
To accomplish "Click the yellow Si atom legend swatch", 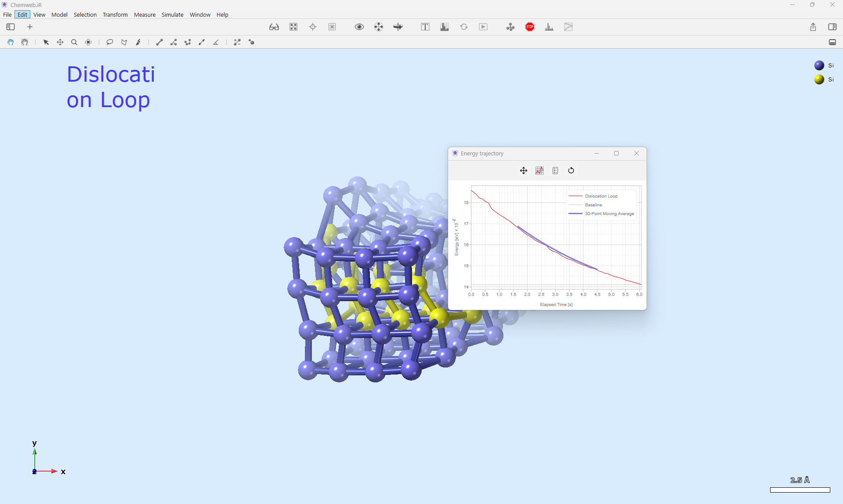I will 819,79.
